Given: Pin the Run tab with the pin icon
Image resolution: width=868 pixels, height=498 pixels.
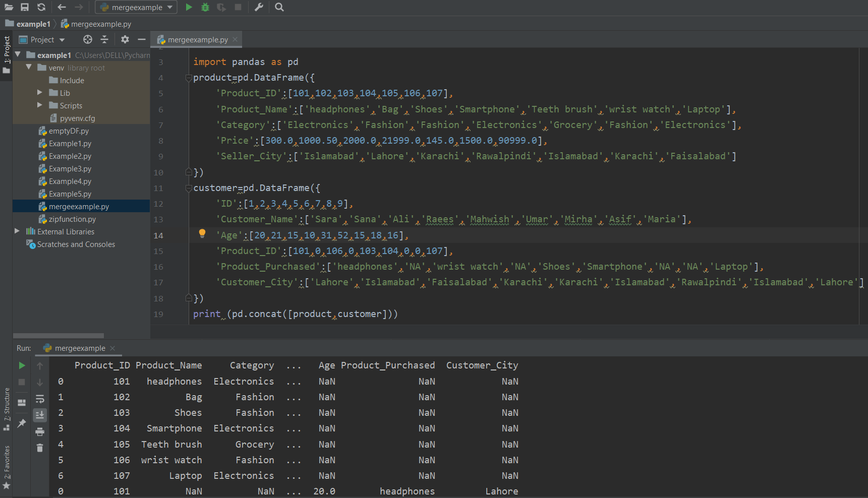Looking at the screenshot, I should click(x=22, y=423).
